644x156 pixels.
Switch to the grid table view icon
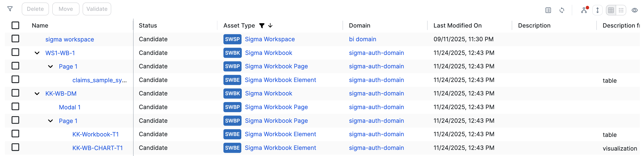coord(611,10)
